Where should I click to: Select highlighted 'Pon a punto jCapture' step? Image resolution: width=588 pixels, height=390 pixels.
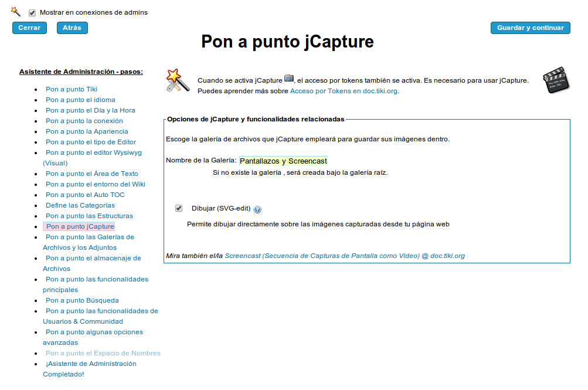tap(80, 226)
